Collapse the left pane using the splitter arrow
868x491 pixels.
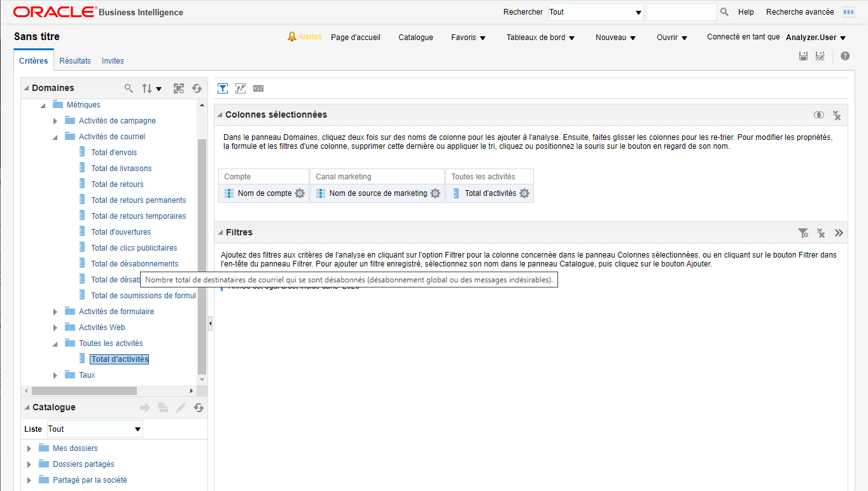(210, 324)
